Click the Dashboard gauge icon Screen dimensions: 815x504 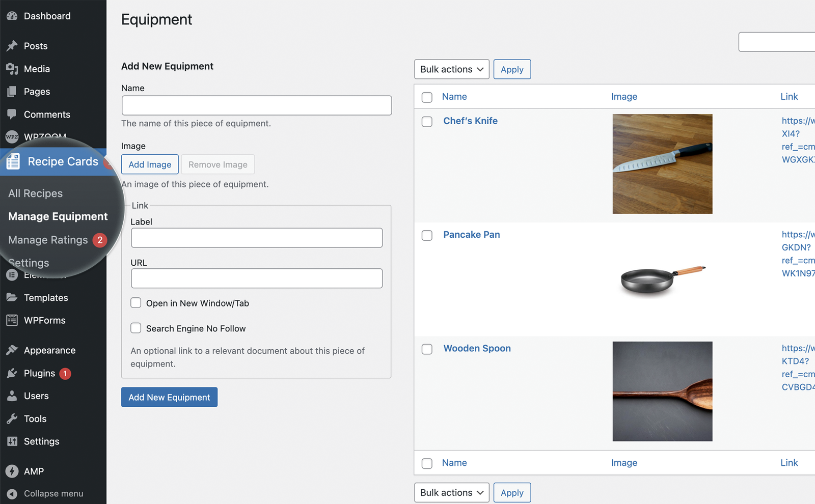click(x=12, y=16)
